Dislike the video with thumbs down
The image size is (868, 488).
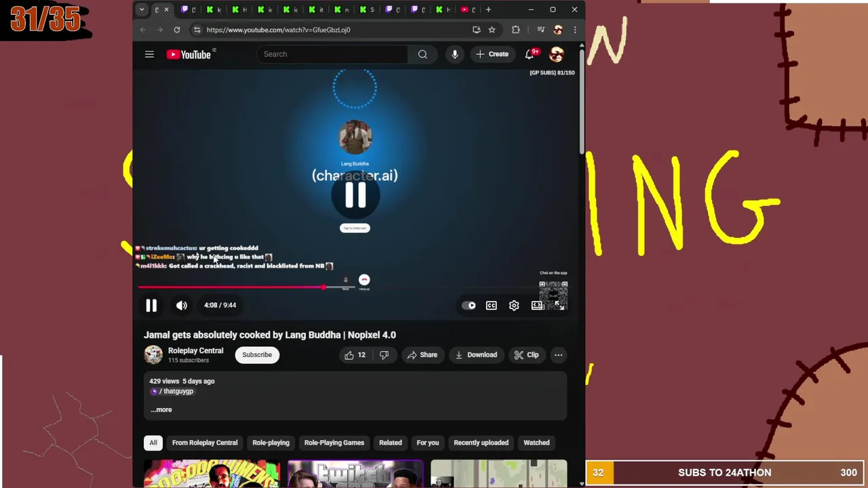coord(384,355)
